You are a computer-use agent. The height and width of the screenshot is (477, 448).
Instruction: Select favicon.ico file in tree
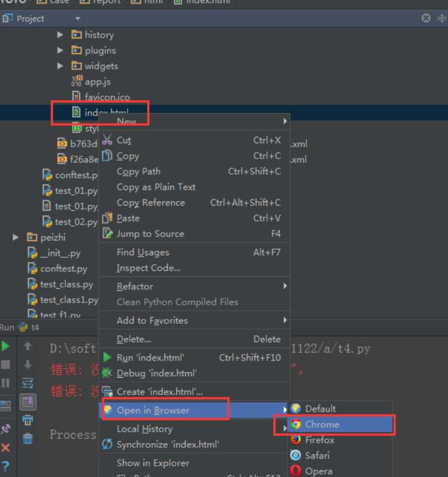tap(101, 97)
